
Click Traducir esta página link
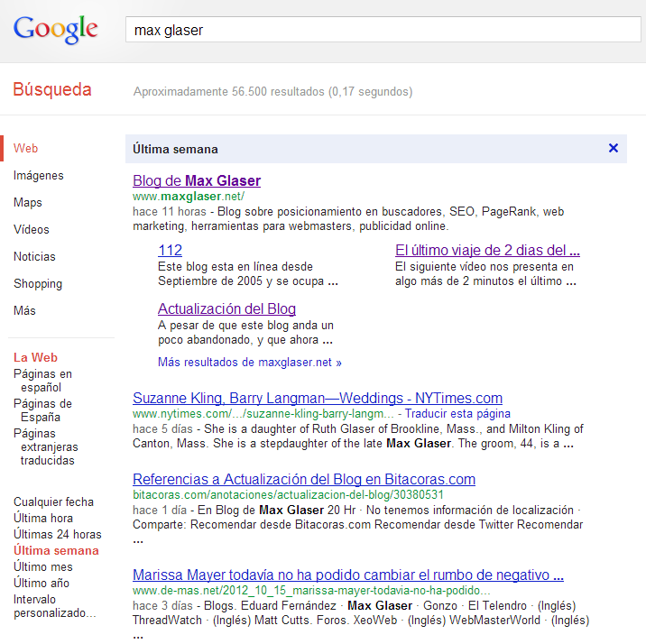[457, 413]
